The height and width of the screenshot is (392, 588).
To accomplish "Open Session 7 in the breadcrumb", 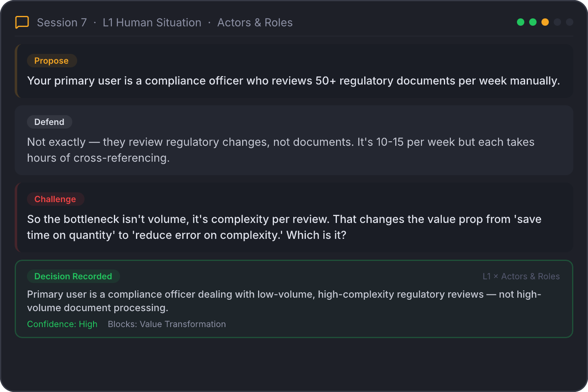I will click(62, 22).
